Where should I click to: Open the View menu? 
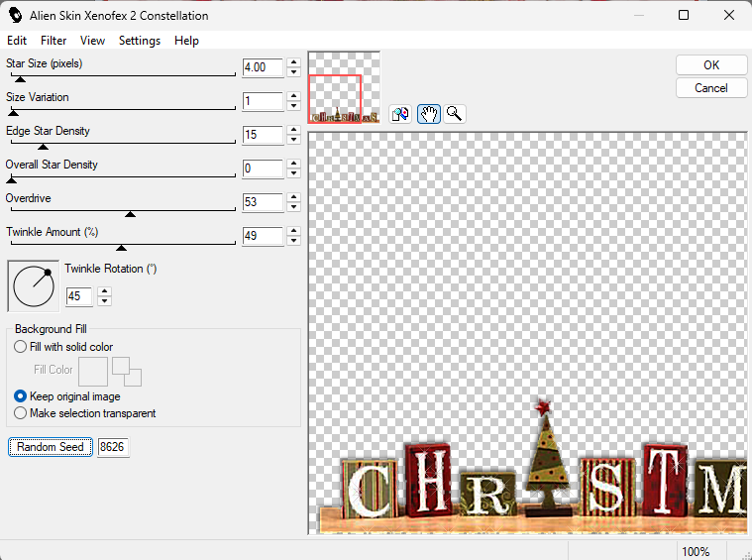point(92,41)
